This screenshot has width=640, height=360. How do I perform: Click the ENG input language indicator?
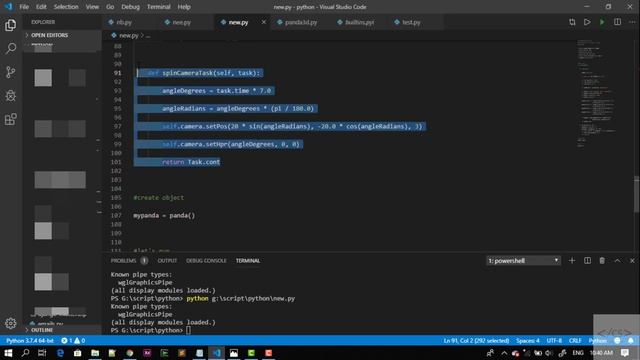(x=578, y=353)
